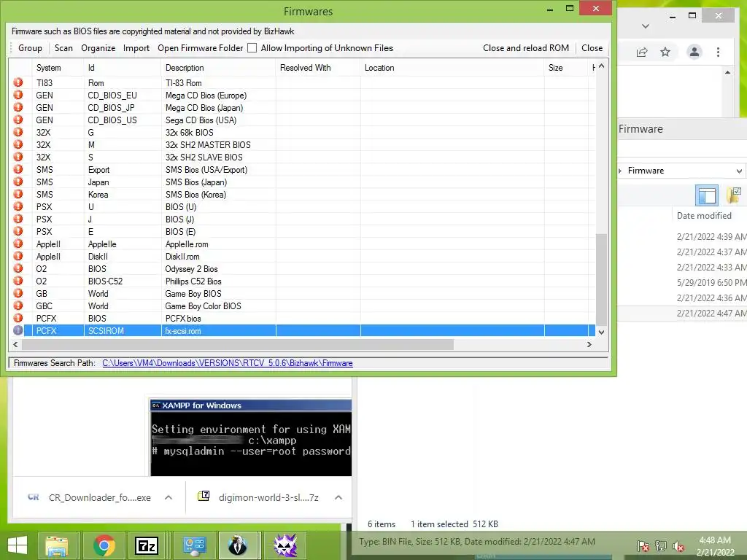Sort by the Resolved With column header
The width and height of the screenshot is (747, 560).
[317, 68]
